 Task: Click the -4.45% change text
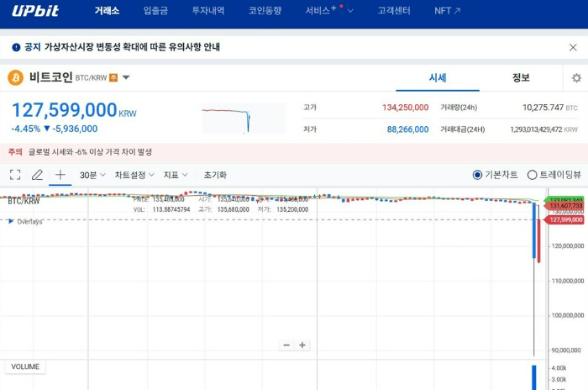(x=26, y=129)
